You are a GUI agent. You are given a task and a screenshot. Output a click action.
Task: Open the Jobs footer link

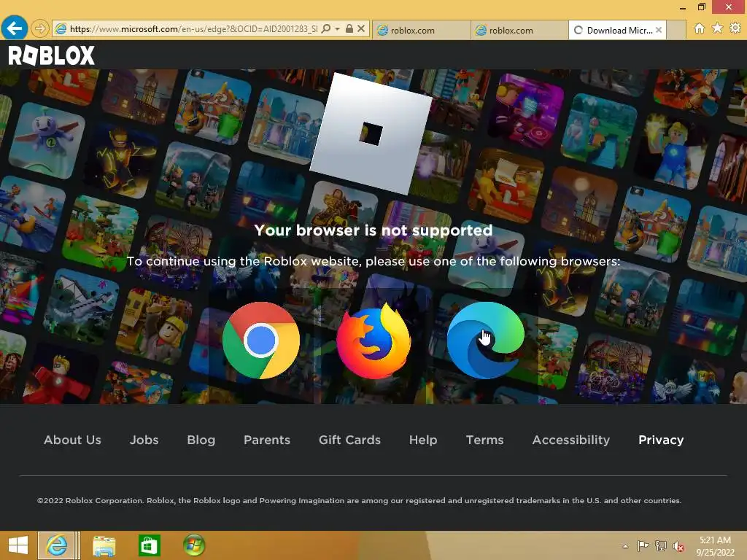pos(144,440)
